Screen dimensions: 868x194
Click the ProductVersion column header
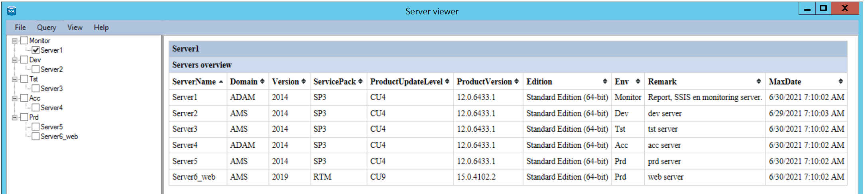(484, 81)
